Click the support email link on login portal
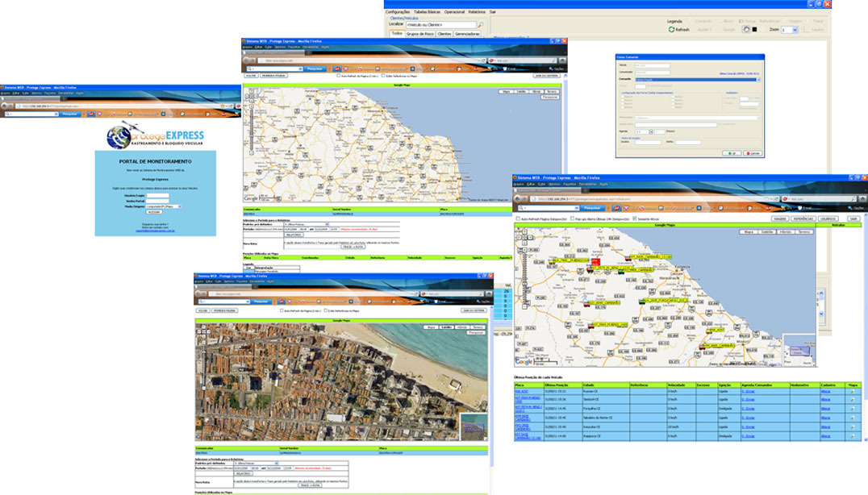868x495 pixels. pyautogui.click(x=155, y=231)
